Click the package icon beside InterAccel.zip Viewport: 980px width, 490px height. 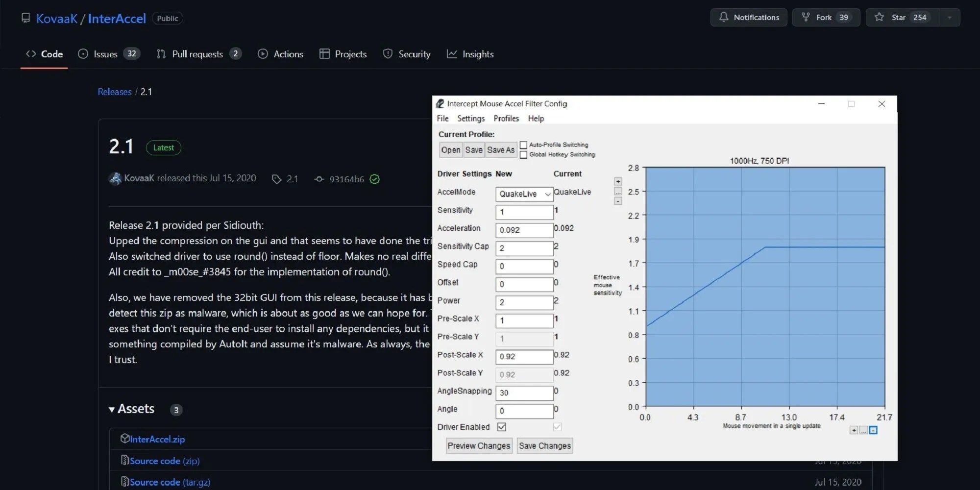tap(125, 439)
